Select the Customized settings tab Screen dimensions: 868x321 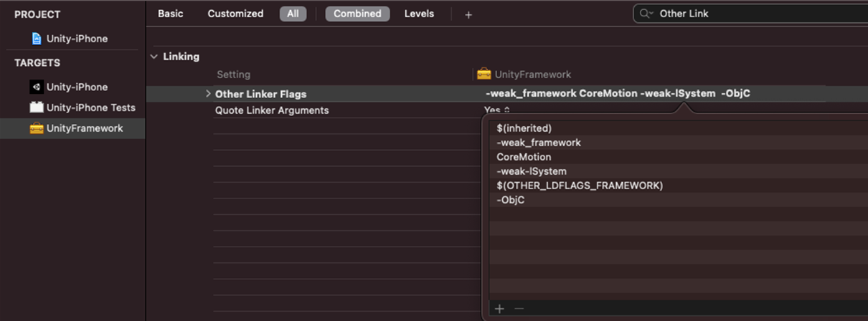(x=235, y=14)
